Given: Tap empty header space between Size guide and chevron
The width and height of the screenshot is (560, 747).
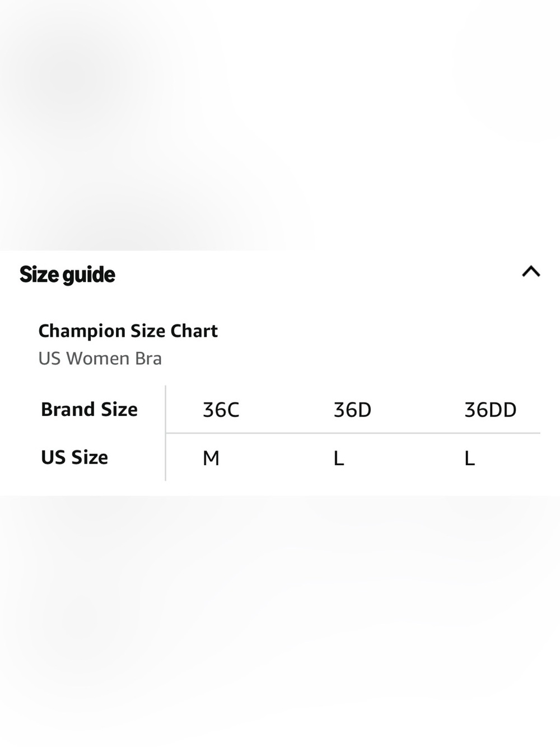Looking at the screenshot, I should (318, 275).
